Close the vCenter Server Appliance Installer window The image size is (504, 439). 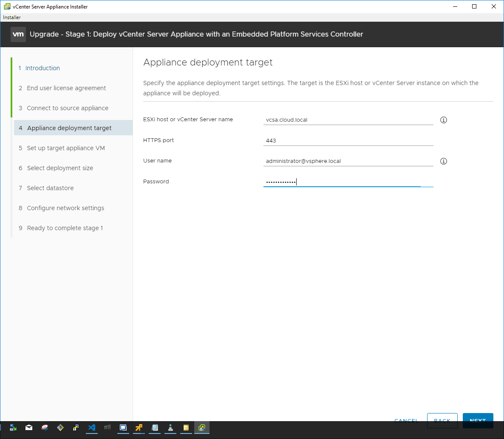click(494, 6)
